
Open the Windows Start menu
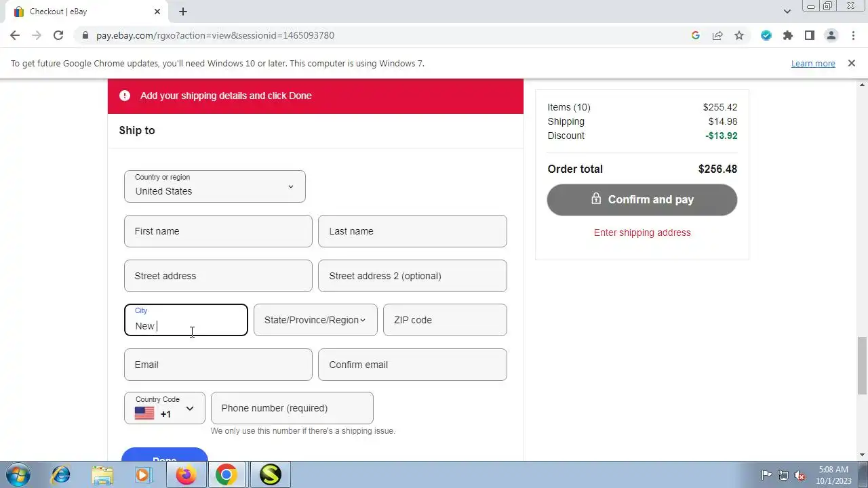18,475
